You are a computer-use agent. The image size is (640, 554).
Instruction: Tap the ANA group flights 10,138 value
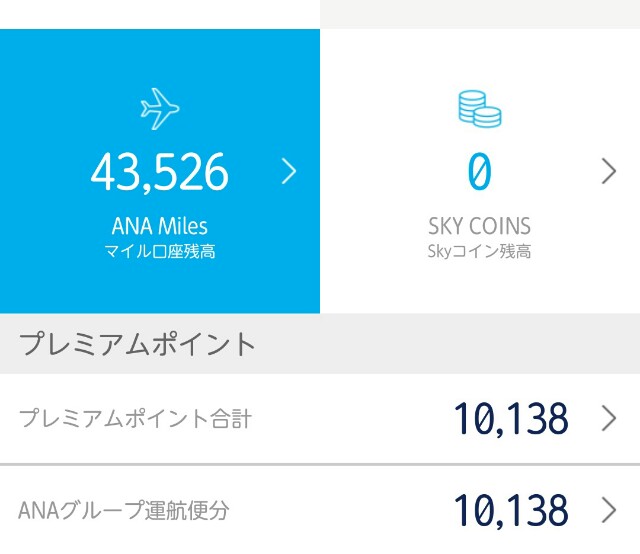point(511,510)
